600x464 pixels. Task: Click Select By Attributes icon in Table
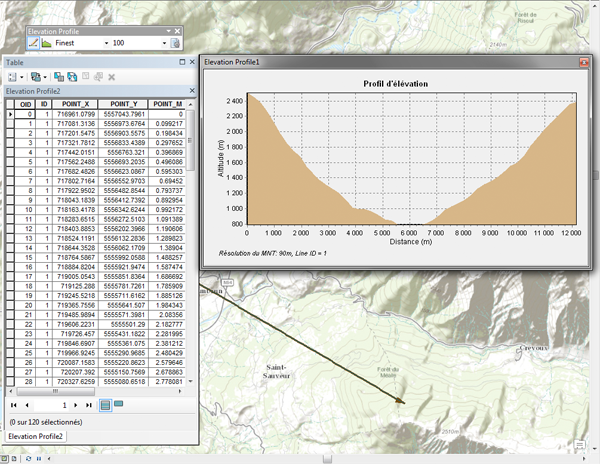58,77
